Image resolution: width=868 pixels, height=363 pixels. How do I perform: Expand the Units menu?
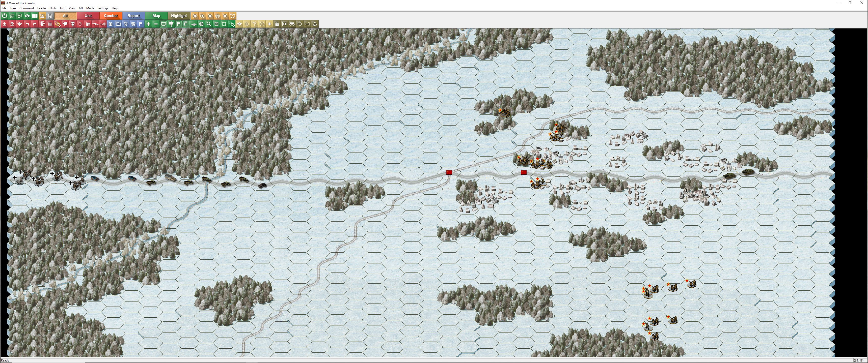(53, 8)
